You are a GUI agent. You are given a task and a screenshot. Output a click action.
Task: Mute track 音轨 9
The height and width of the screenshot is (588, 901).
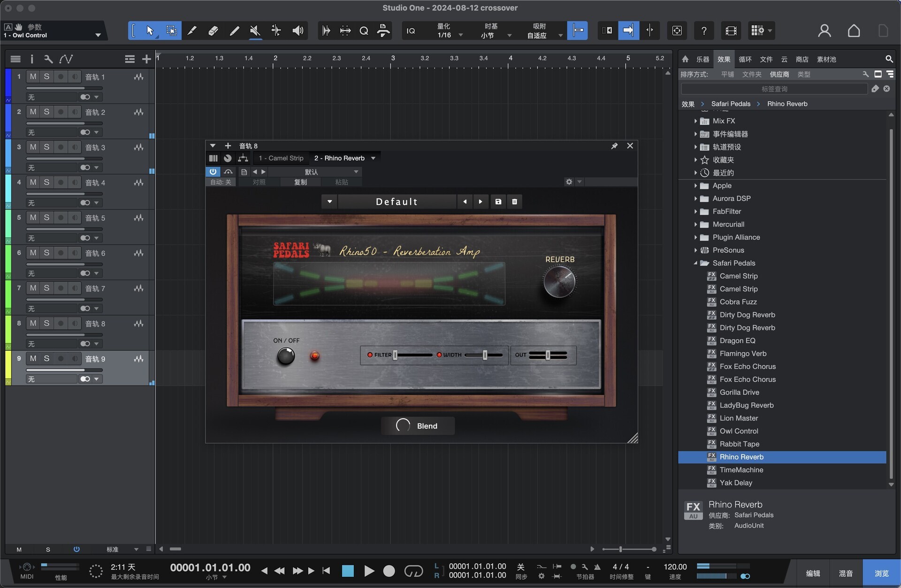click(33, 358)
